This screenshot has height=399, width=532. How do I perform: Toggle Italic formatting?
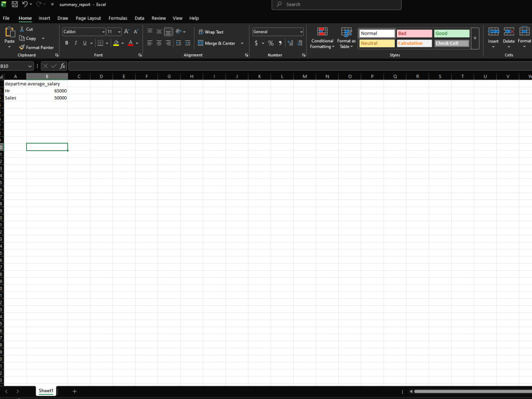(x=76, y=43)
